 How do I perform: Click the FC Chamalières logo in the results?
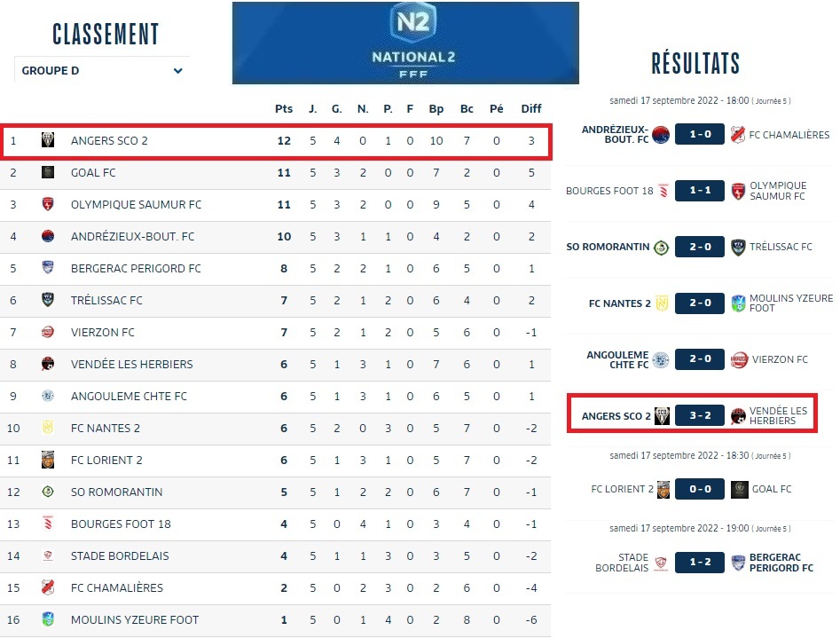[x=738, y=135]
